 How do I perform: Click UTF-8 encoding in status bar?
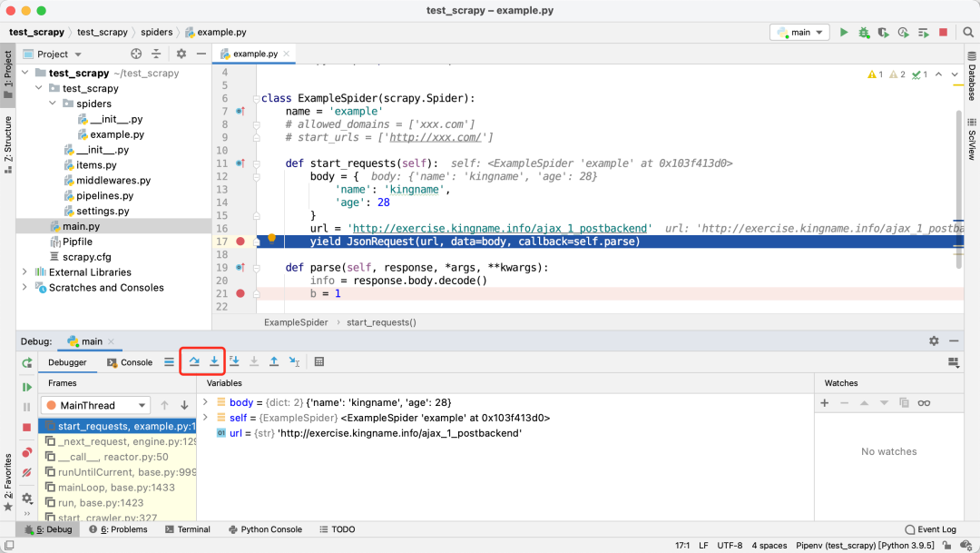point(730,546)
